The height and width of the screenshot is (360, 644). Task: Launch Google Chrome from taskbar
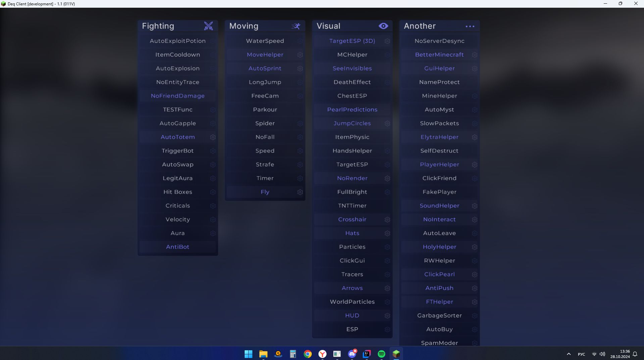pyautogui.click(x=308, y=354)
